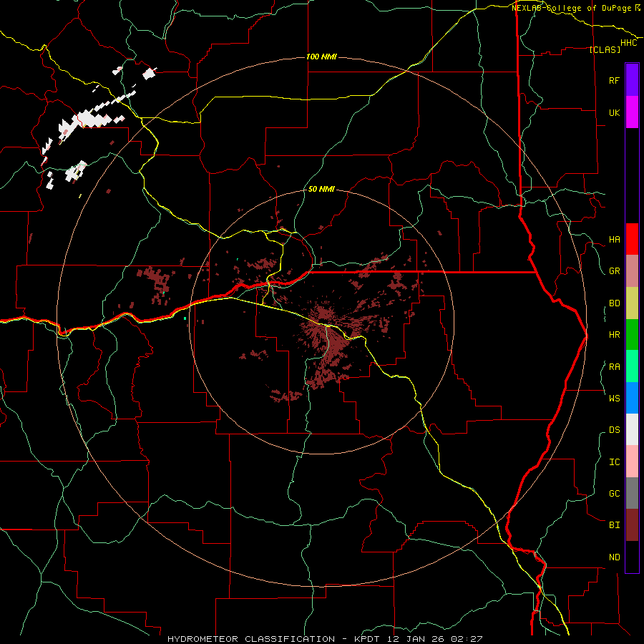644x644 pixels.
Task: Click the UK legend label
Action: [x=614, y=112]
